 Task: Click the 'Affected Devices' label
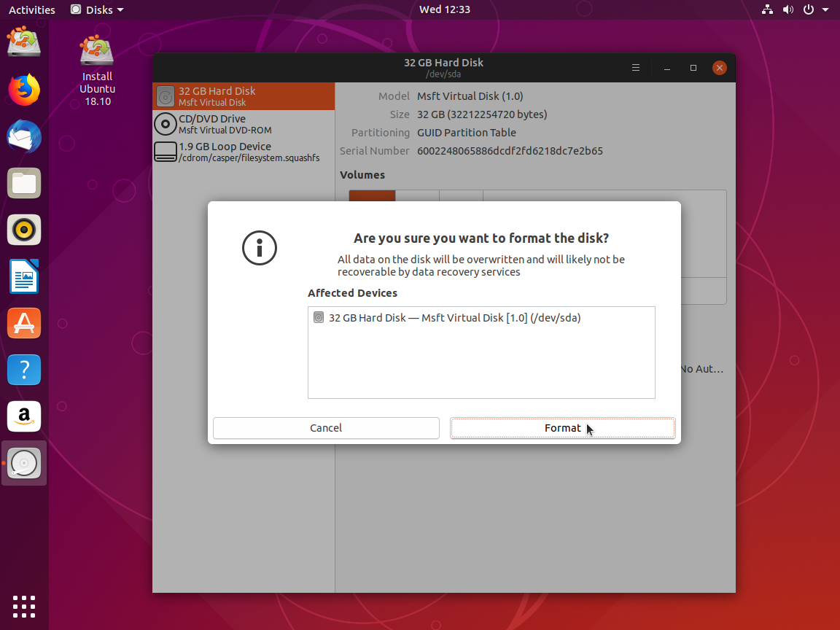click(x=352, y=293)
